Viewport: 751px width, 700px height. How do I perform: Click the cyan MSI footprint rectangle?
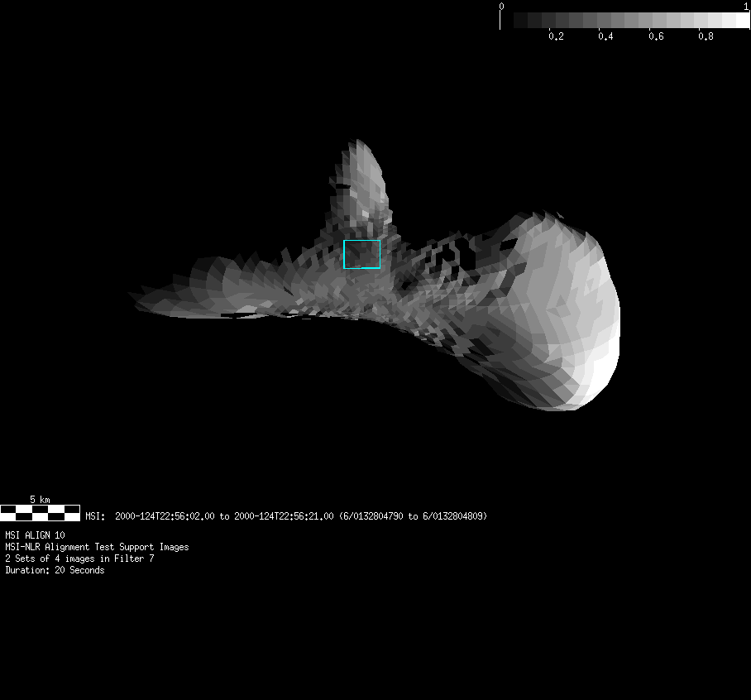pyautogui.click(x=362, y=255)
